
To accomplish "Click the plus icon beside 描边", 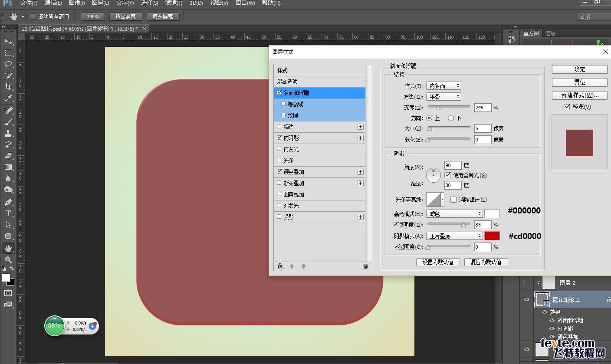I will pyautogui.click(x=360, y=127).
